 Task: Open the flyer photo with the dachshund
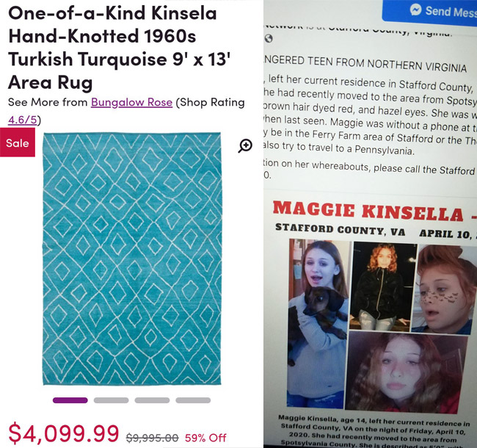click(318, 324)
